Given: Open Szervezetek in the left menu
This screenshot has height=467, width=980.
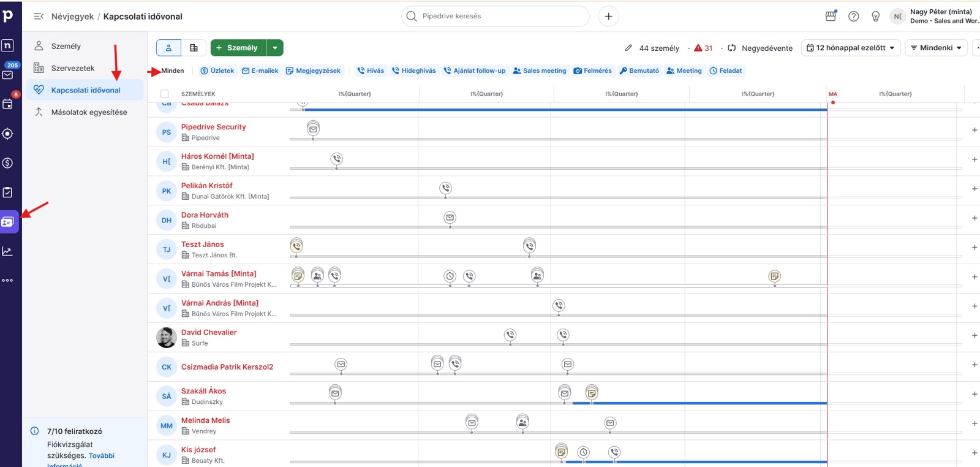Looking at the screenshot, I should pyautogui.click(x=85, y=68).
